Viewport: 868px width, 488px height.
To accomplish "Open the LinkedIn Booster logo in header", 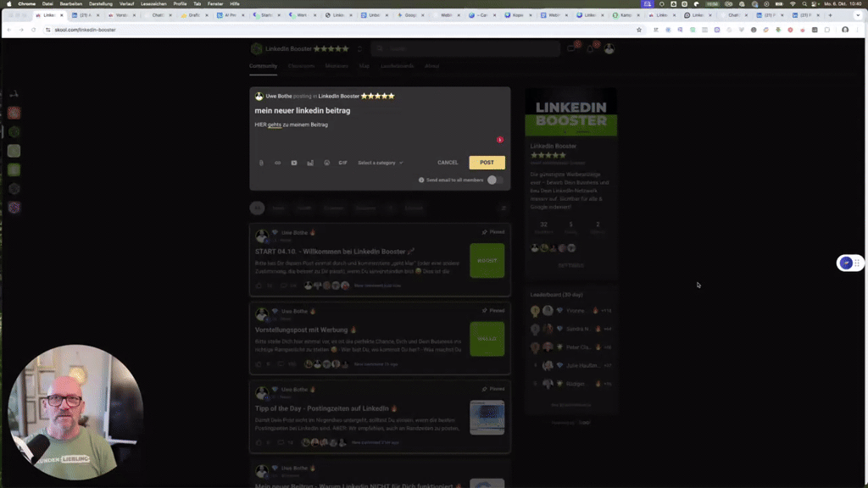I will pyautogui.click(x=256, y=48).
